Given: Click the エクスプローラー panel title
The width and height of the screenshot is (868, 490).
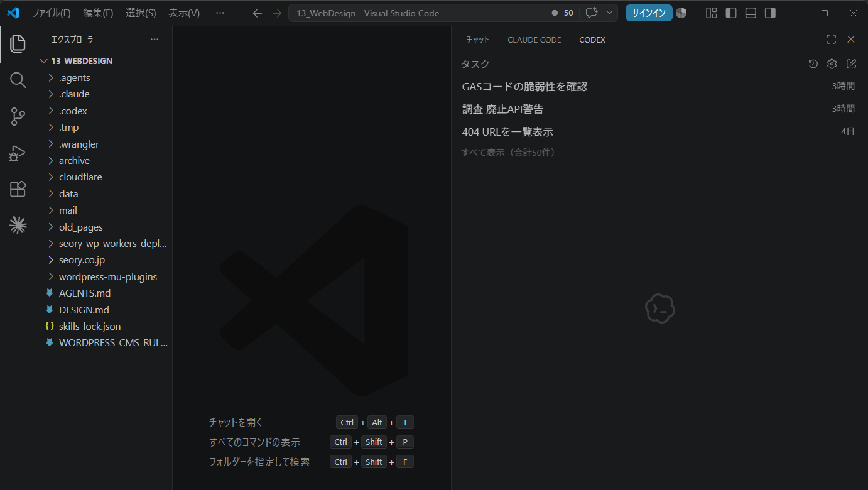Looking at the screenshot, I should 75,40.
